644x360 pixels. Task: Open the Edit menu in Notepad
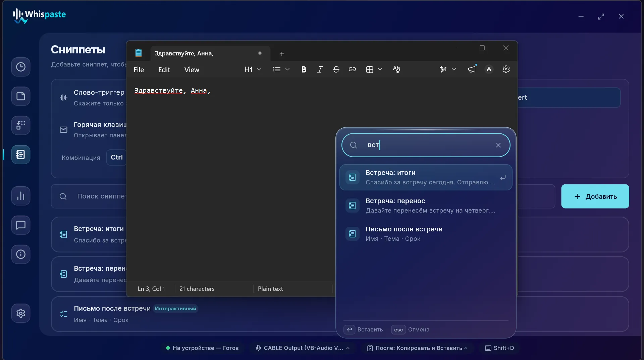tap(164, 70)
